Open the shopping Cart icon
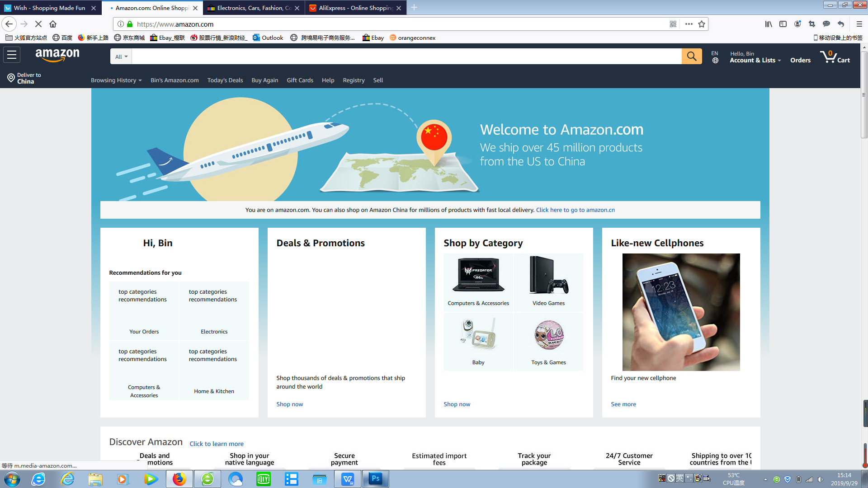The height and width of the screenshot is (488, 868). click(x=835, y=57)
